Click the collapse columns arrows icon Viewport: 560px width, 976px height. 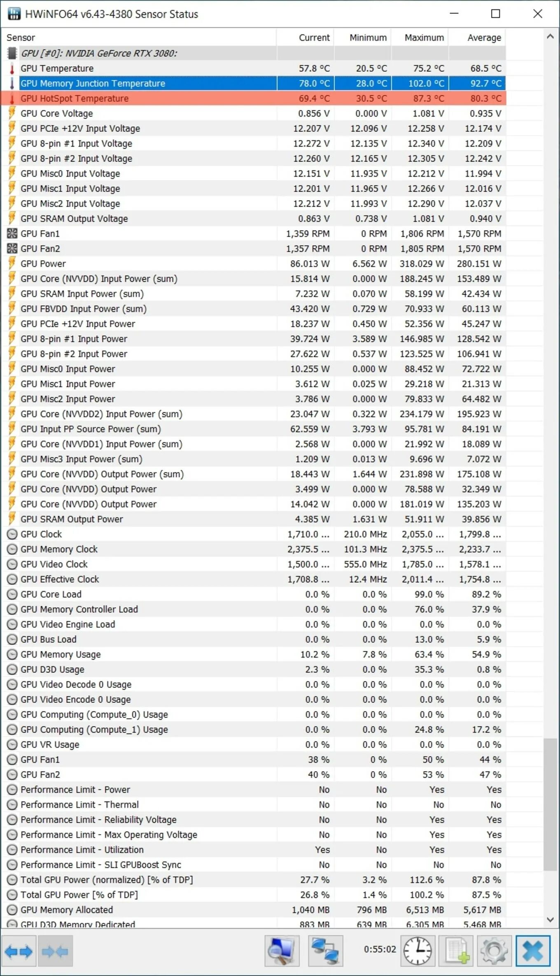[x=55, y=951]
